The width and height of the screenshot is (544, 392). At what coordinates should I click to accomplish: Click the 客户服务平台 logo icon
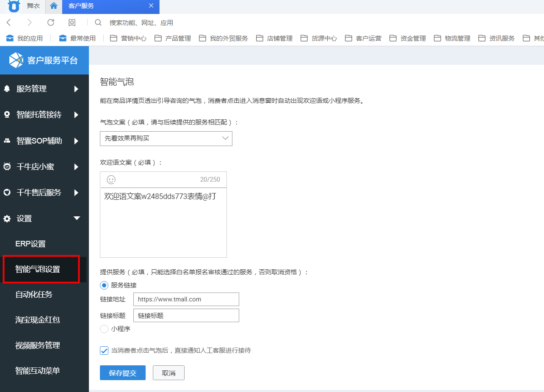click(x=16, y=60)
